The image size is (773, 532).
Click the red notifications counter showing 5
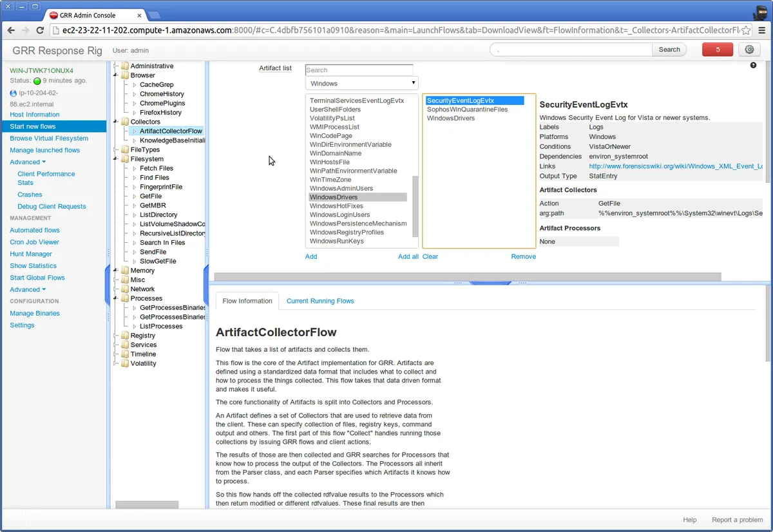[x=717, y=49]
